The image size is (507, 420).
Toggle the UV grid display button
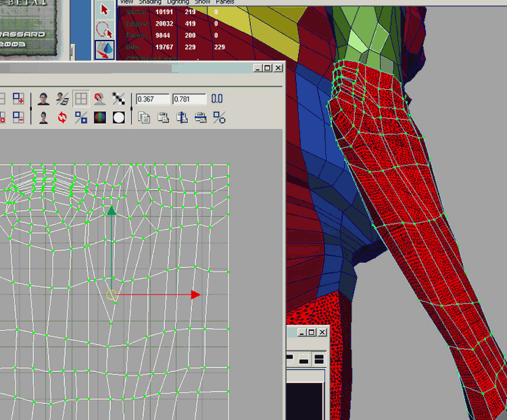tap(81, 99)
